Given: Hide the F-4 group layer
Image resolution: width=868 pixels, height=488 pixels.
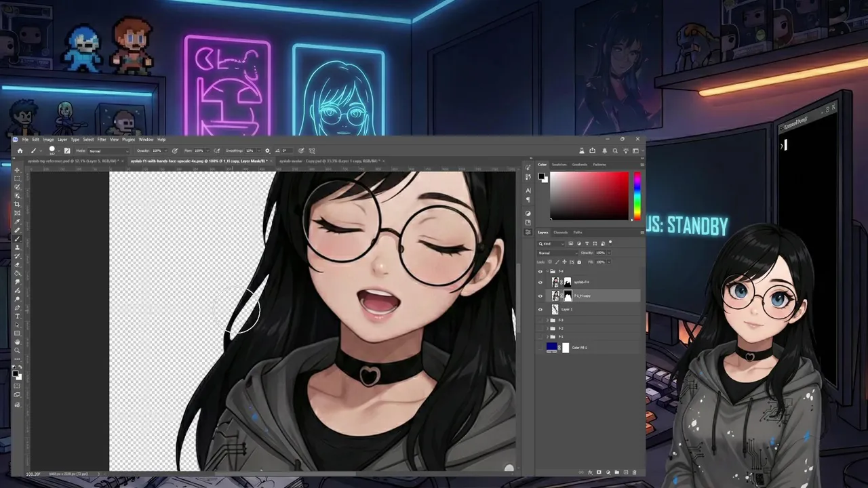Looking at the screenshot, I should click(x=540, y=271).
